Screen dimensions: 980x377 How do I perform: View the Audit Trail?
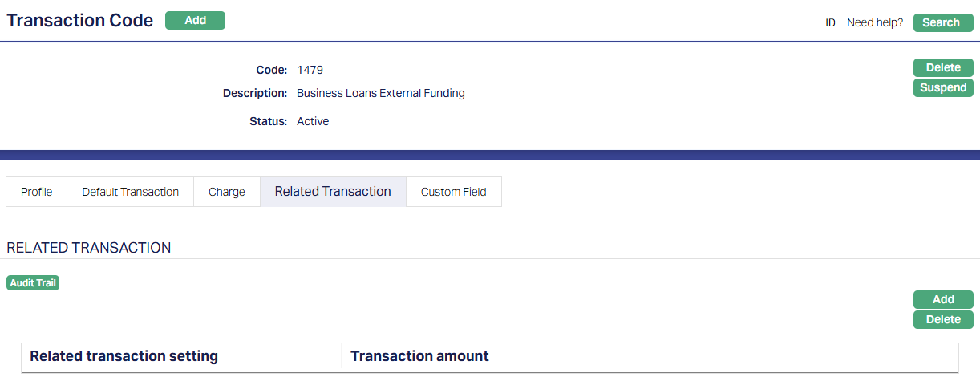(x=33, y=283)
